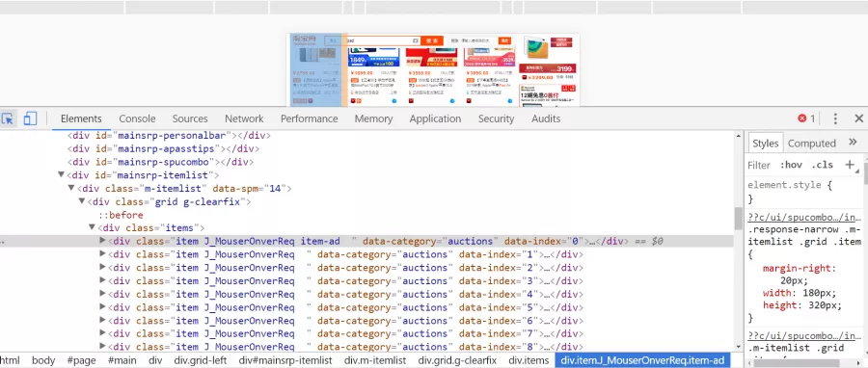
Task: Expand item div with data-index 7
Action: click(102, 333)
